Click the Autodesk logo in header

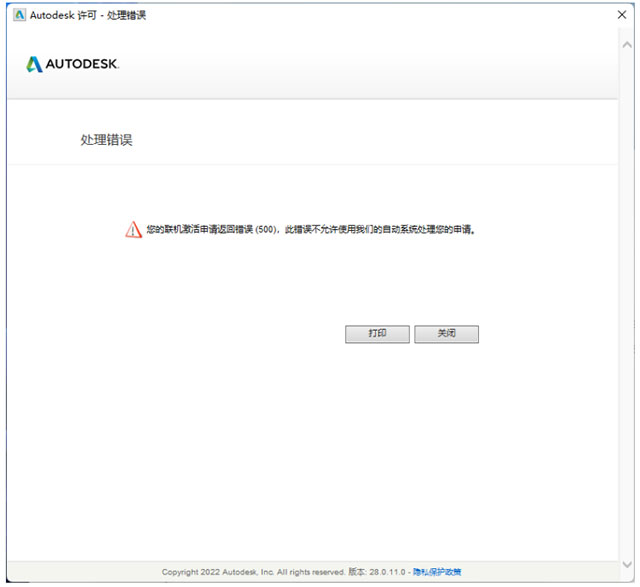pyautogui.click(x=73, y=64)
